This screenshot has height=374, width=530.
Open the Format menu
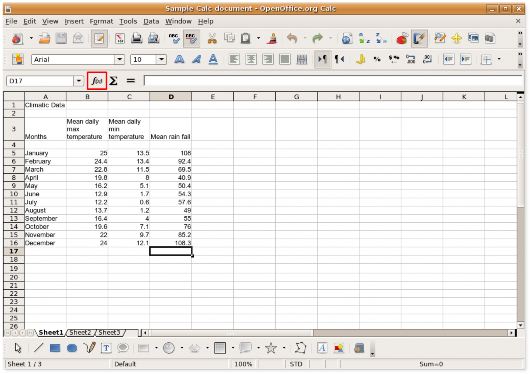(101, 21)
